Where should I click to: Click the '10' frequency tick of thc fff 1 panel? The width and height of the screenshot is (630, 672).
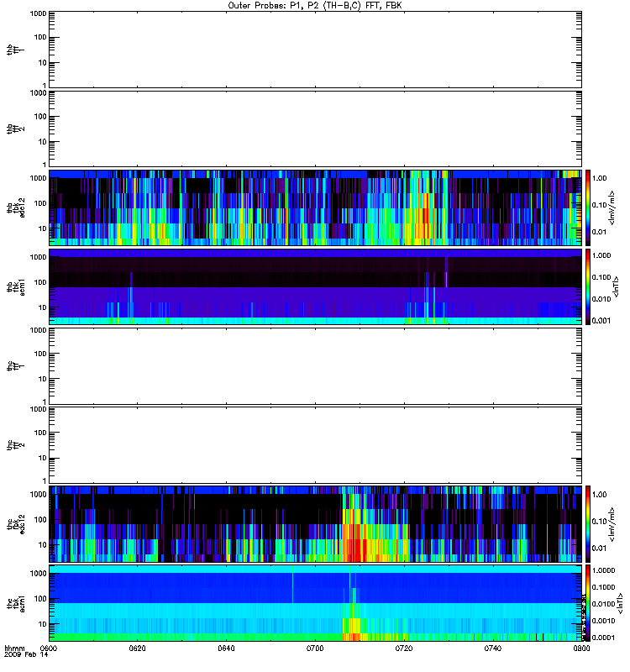click(x=42, y=379)
